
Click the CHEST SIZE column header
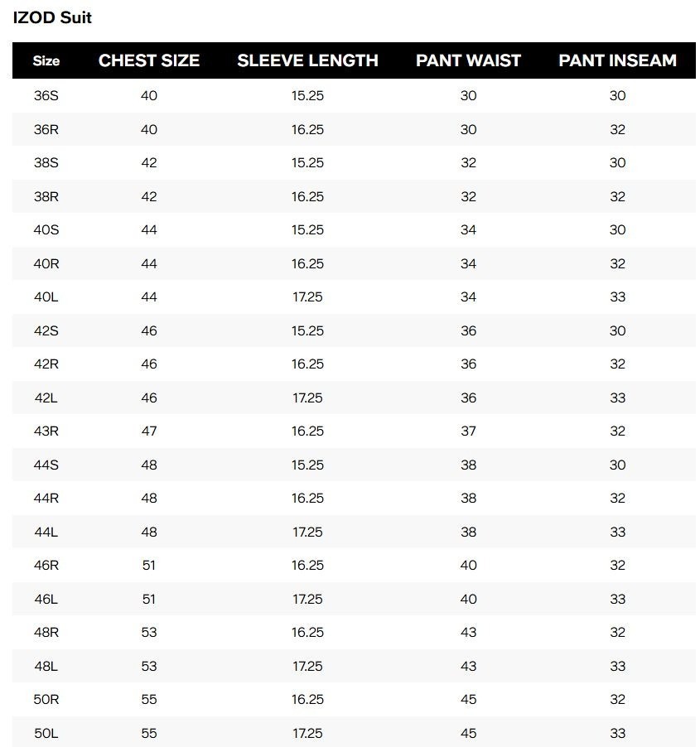(148, 60)
